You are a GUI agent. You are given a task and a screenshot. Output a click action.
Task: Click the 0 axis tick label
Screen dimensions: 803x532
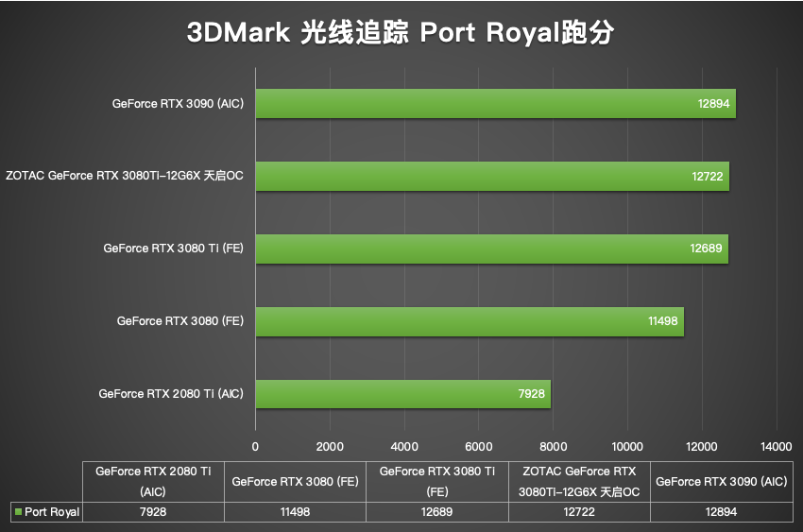pos(255,447)
